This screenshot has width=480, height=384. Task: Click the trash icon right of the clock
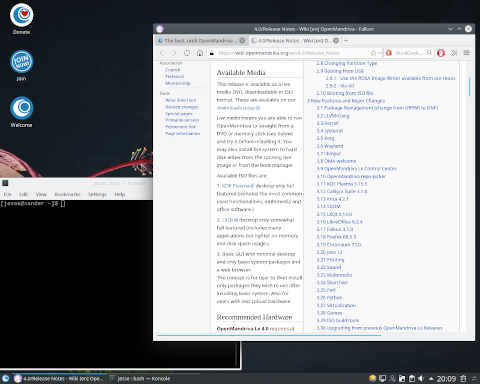pos(463,378)
